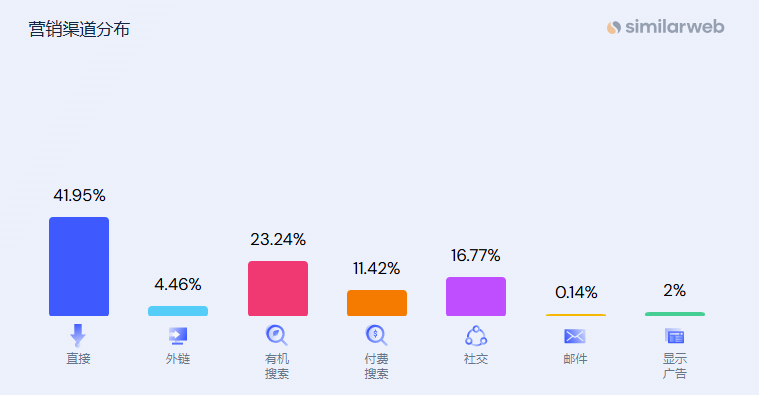Select the yellow 0.14% mail bar
759x395 pixels.
click(576, 315)
